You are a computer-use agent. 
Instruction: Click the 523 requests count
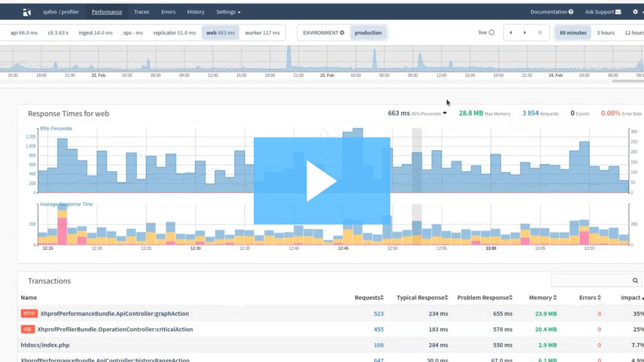pos(378,314)
